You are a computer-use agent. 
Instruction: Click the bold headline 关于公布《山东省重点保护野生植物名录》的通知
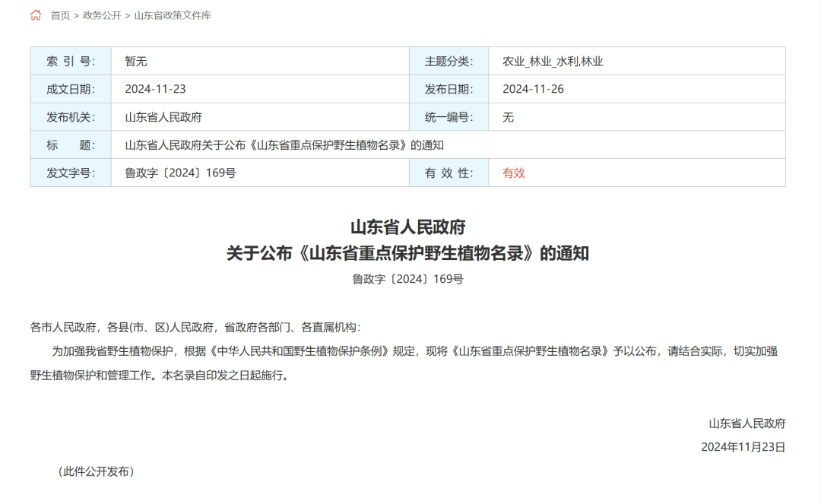click(x=407, y=253)
